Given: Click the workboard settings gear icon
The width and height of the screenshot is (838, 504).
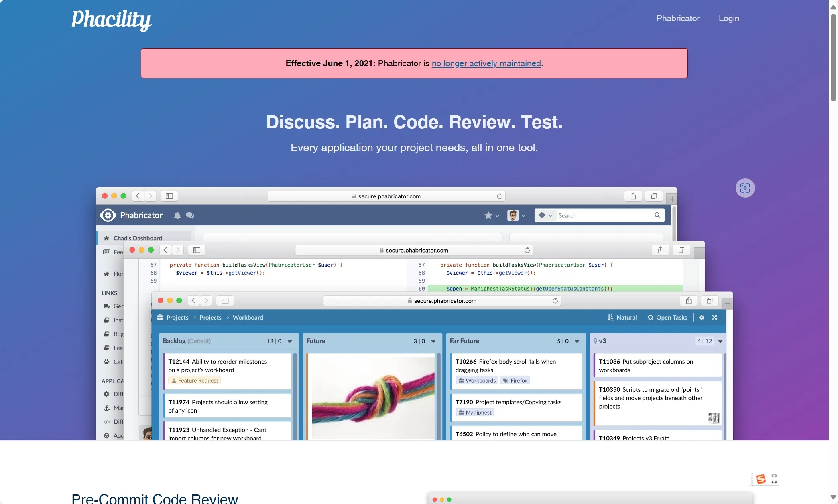Looking at the screenshot, I should click(x=702, y=317).
